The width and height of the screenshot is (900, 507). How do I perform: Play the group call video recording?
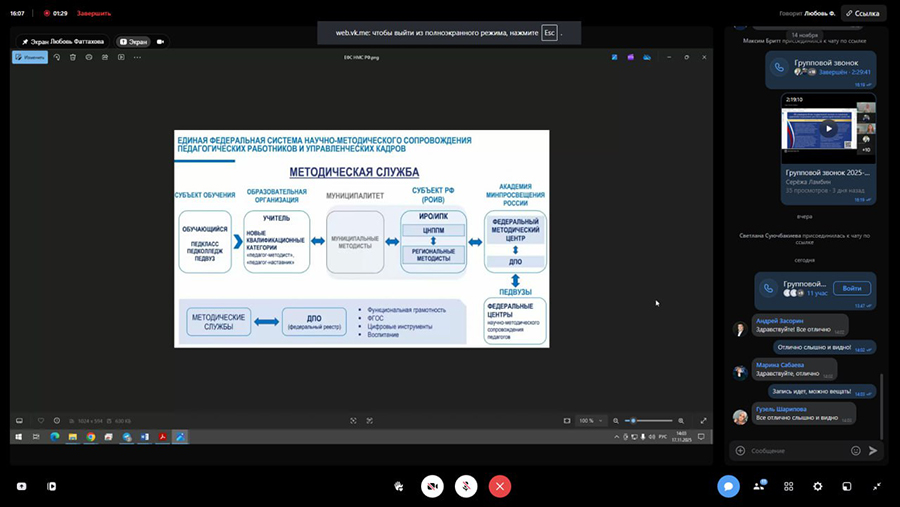[x=828, y=129]
